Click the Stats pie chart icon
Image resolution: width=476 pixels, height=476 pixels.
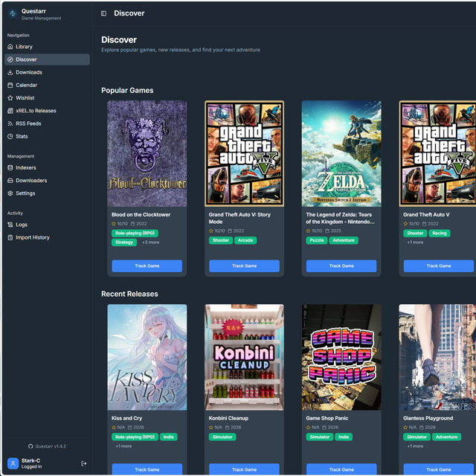(x=10, y=136)
